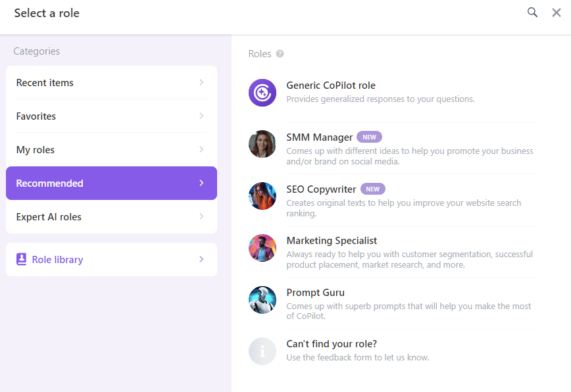Expand the Recent items category
Screen dimensions: 571x392
111,83
